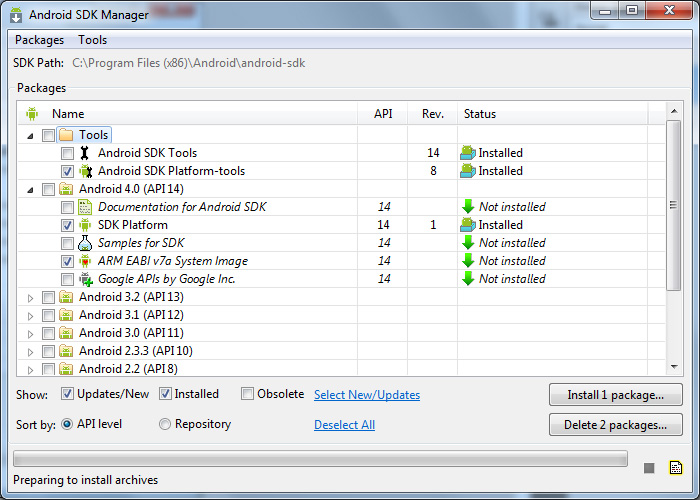
Task: Click the stop button icon beside the progress bar
Action: point(649,468)
